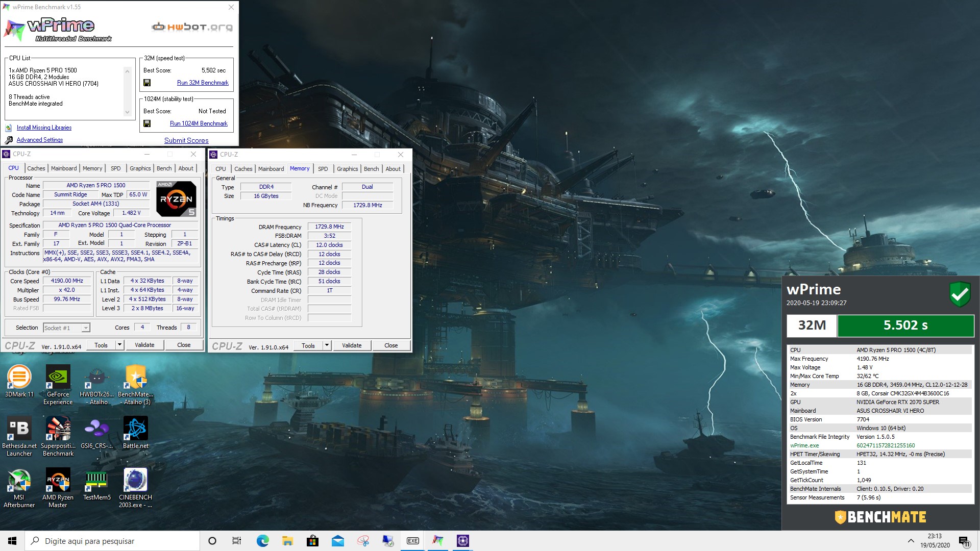The image size is (980, 551).
Task: Open Microsoft Edge from the taskbar
Action: (262, 541)
